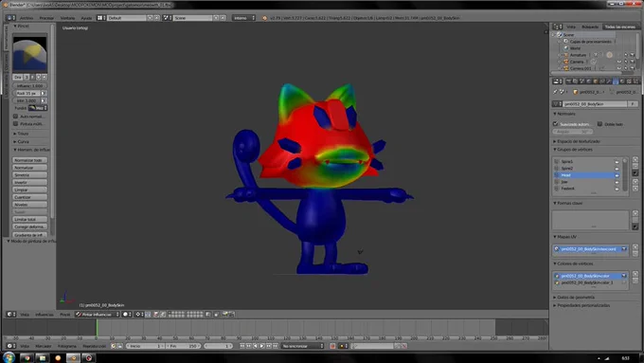This screenshot has height=363, width=644.
Task: Open the Ventana menu
Action: pos(68,18)
